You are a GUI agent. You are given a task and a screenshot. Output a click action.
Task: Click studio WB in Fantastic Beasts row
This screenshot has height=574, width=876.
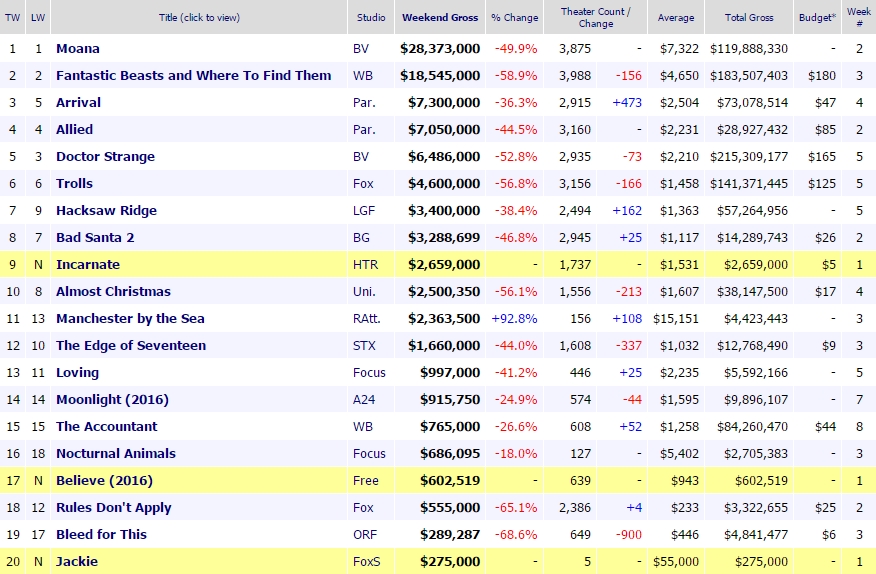(363, 75)
